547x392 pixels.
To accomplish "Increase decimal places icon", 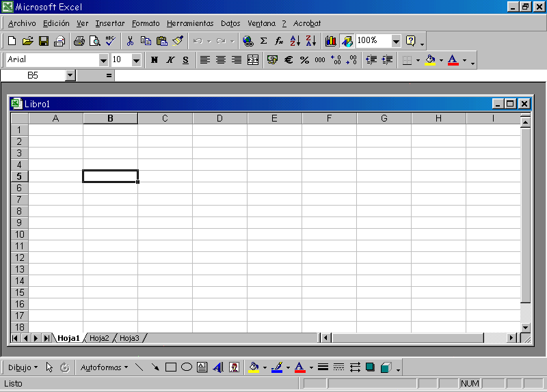I will coord(336,60).
